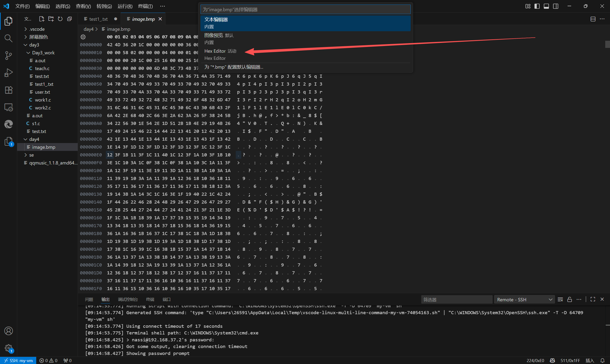The width and height of the screenshot is (610, 364).
Task: Open the Source Control view
Action: (8, 56)
